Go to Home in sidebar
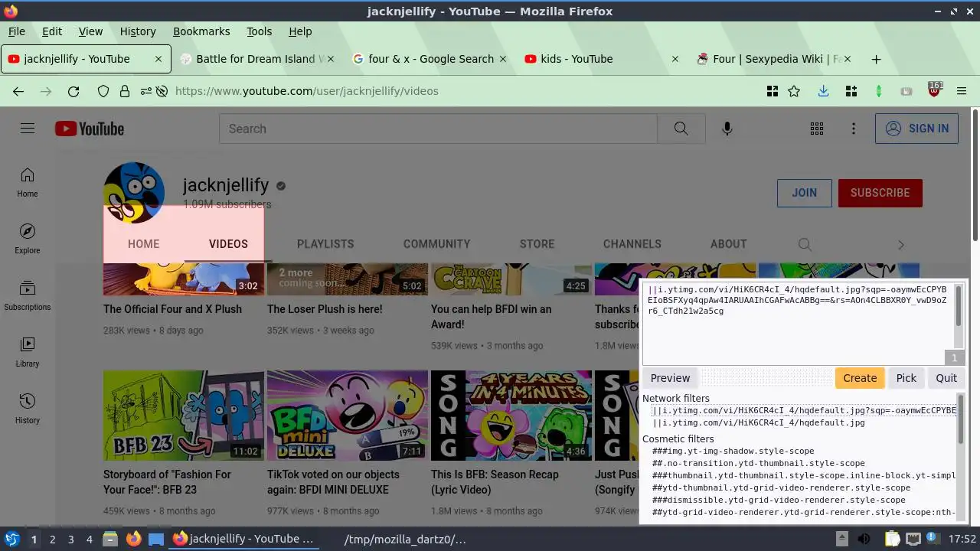Screen dimensions: 980x551 click(28, 183)
